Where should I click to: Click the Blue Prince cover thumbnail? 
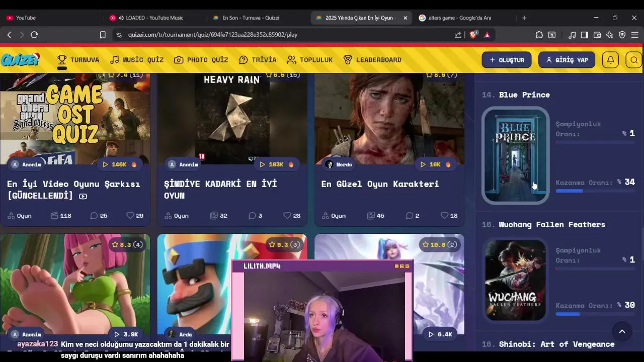click(515, 156)
